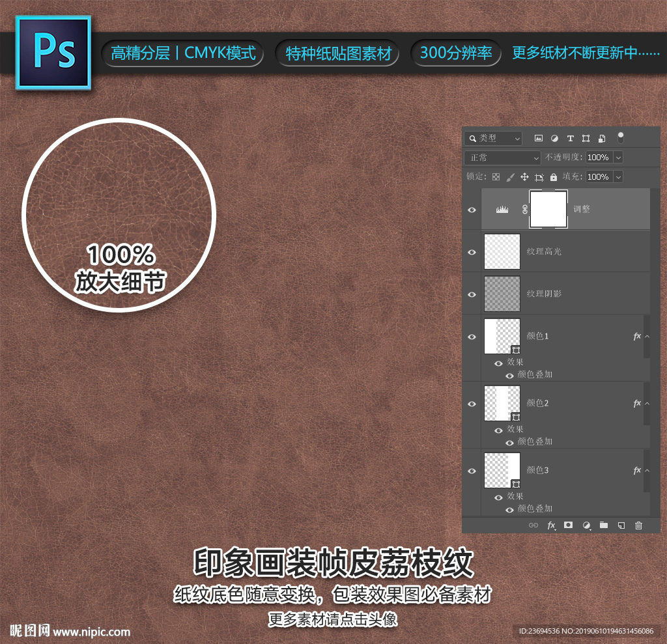Click the fx badge on 颜色1 layer
The height and width of the screenshot is (644, 667).
(x=637, y=337)
